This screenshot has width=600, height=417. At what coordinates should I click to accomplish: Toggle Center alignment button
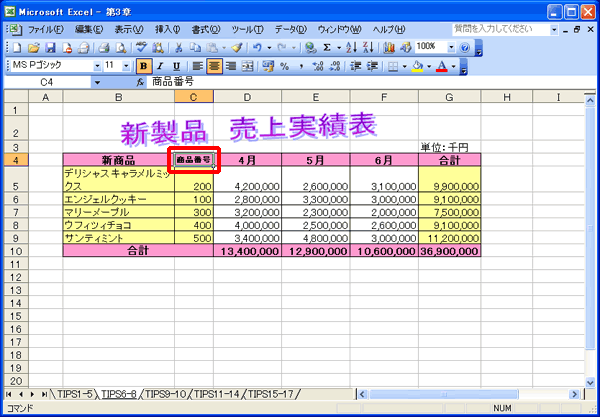tap(215, 67)
